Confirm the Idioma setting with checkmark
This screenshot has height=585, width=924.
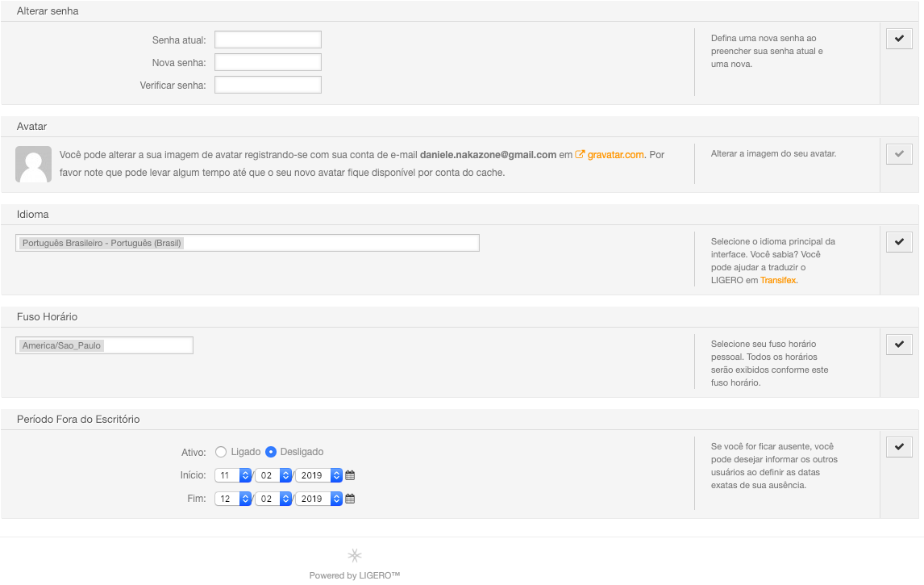pos(899,242)
